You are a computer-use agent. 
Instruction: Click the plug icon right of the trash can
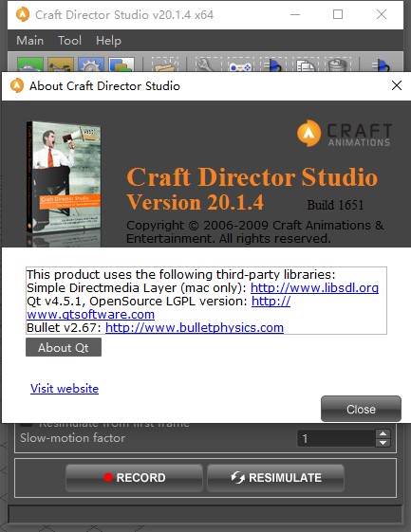(x=381, y=64)
